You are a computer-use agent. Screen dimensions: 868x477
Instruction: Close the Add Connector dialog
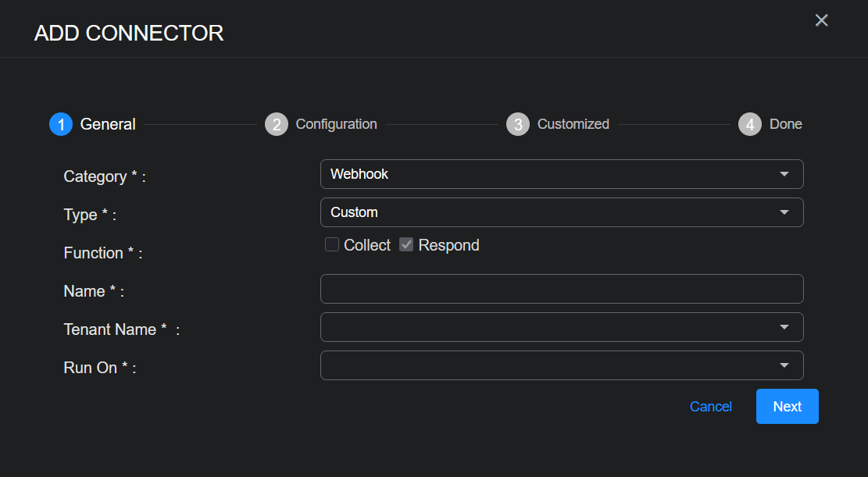[x=821, y=20]
